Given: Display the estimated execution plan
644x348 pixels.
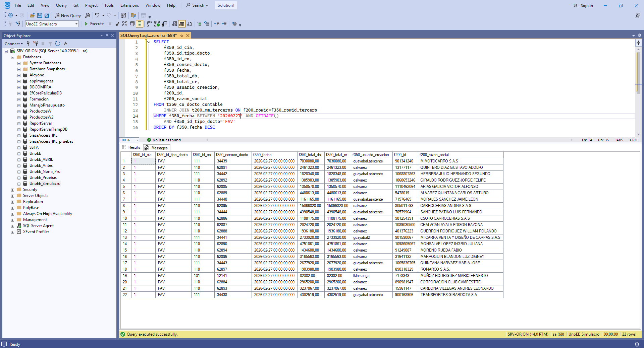Looking at the screenshot, I should pyautogui.click(x=124, y=24).
